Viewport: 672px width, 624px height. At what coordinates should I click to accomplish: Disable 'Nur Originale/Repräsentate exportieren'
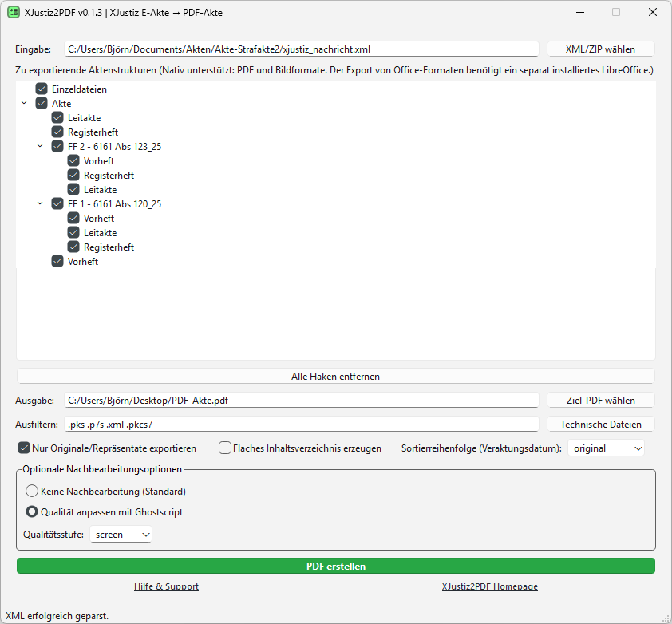[x=23, y=448]
